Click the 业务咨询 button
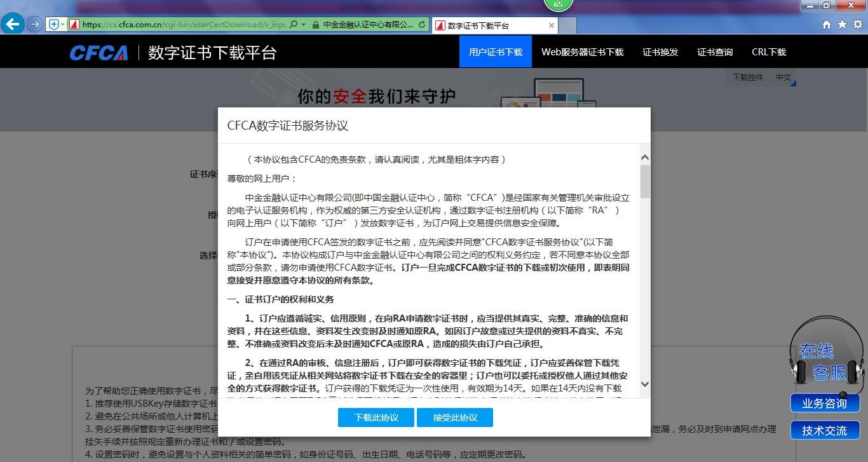Image resolution: width=868 pixels, height=462 pixels. coord(824,403)
